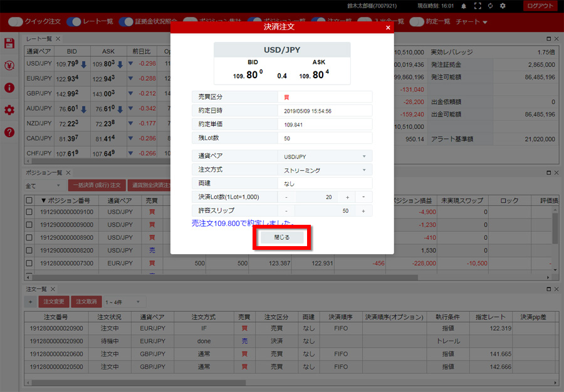Select CHF/JPY row in rate list
Screen dimensions: 564x392
point(97,153)
